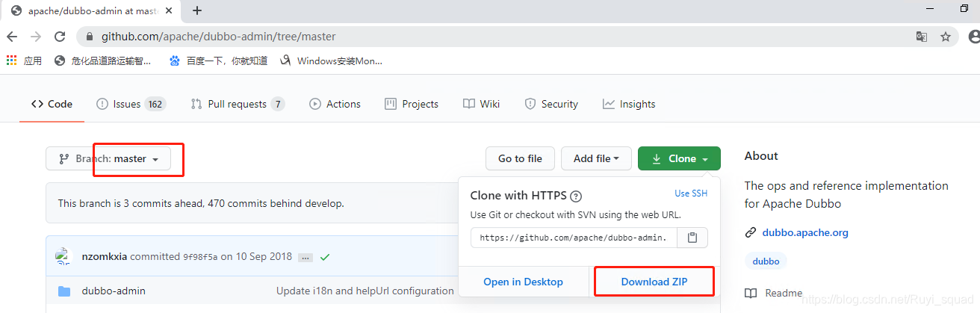Click Open in Desktop
This screenshot has height=313, width=980.
pos(523,282)
